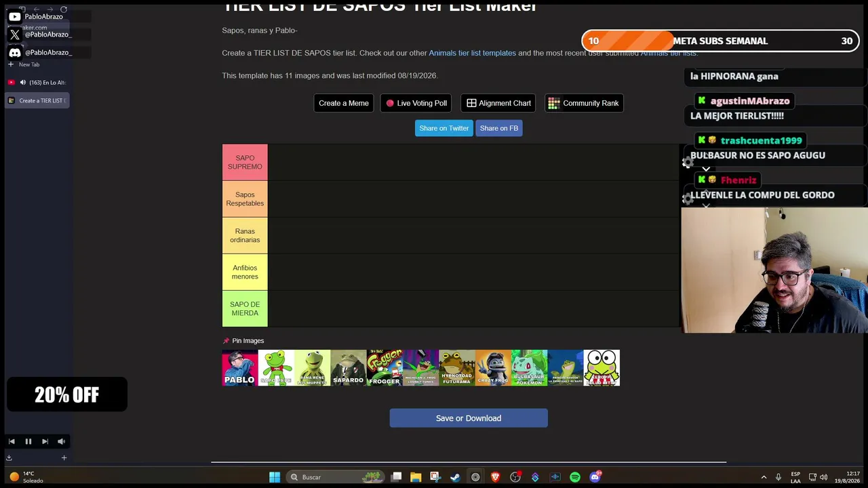Select the Michigan J. Frog thumbnail

[x=421, y=368]
